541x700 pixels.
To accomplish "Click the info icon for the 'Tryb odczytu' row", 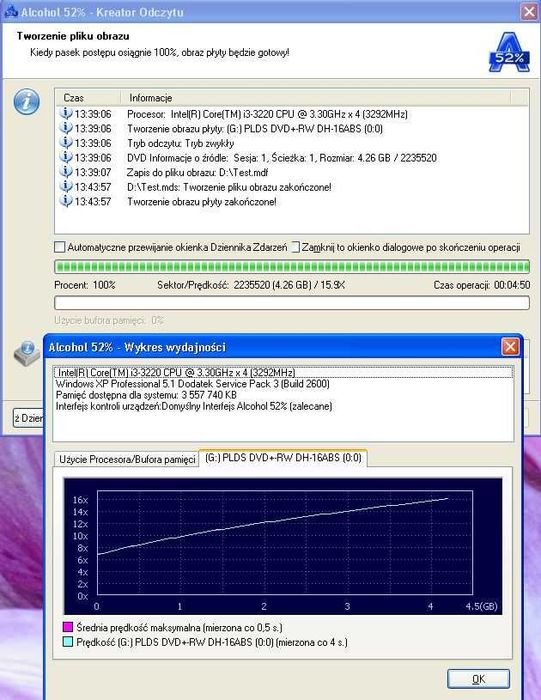I will [66, 143].
